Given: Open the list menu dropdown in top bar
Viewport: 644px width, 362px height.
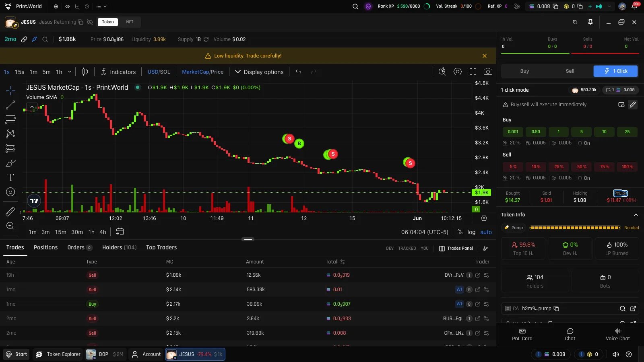Looking at the screenshot, I should (101, 6).
